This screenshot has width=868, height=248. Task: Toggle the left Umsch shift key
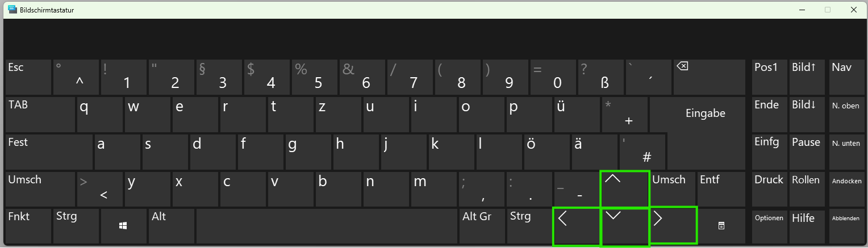40,189
